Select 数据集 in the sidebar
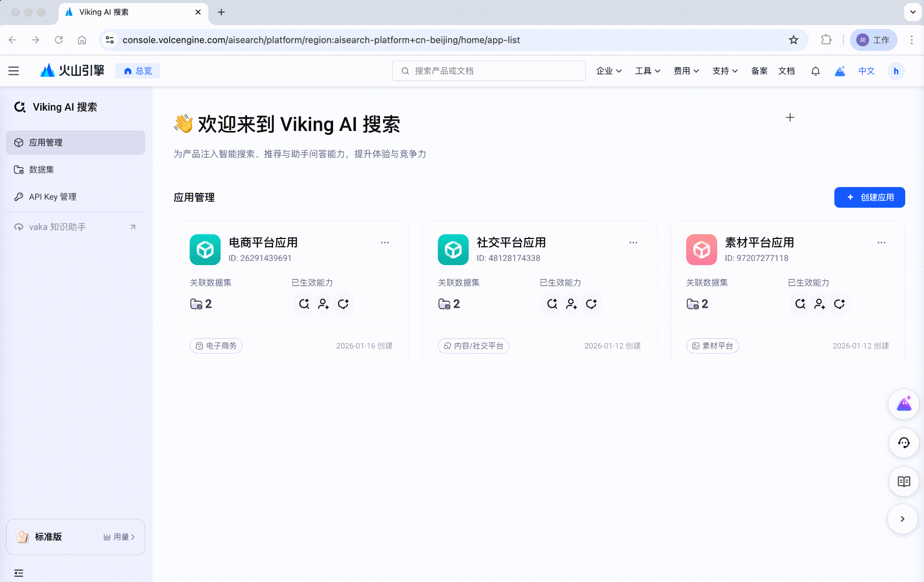 [75, 170]
